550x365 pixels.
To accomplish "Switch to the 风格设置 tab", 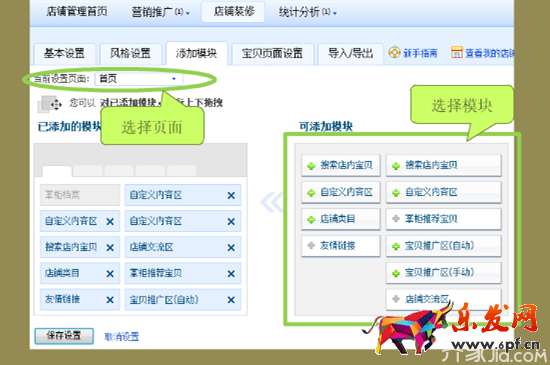I will click(130, 54).
